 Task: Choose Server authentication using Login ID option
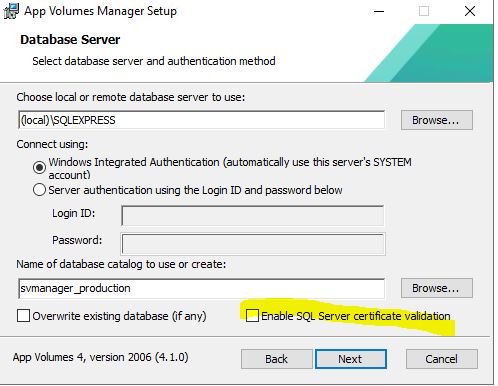click(x=39, y=190)
